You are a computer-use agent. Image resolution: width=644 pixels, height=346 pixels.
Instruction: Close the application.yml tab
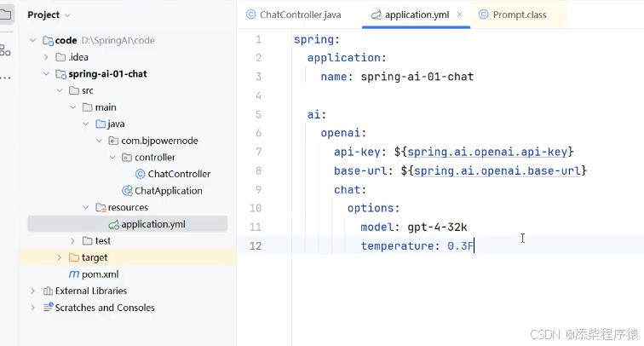[x=460, y=14]
